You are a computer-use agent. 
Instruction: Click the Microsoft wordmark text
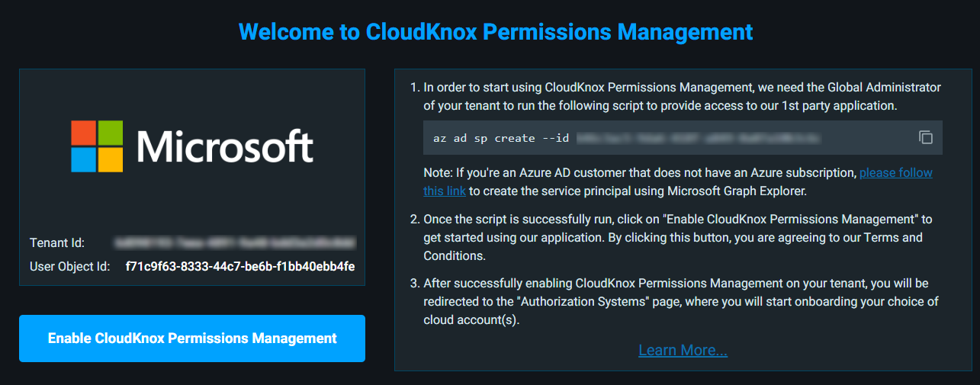click(x=225, y=146)
